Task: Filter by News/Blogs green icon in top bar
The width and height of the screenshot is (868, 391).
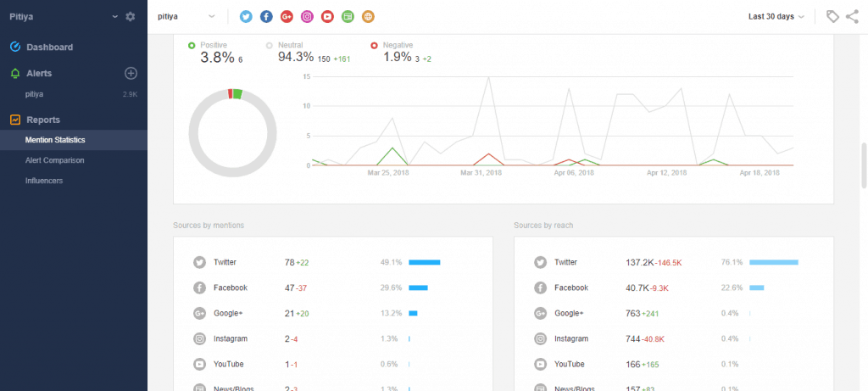Action: (348, 17)
